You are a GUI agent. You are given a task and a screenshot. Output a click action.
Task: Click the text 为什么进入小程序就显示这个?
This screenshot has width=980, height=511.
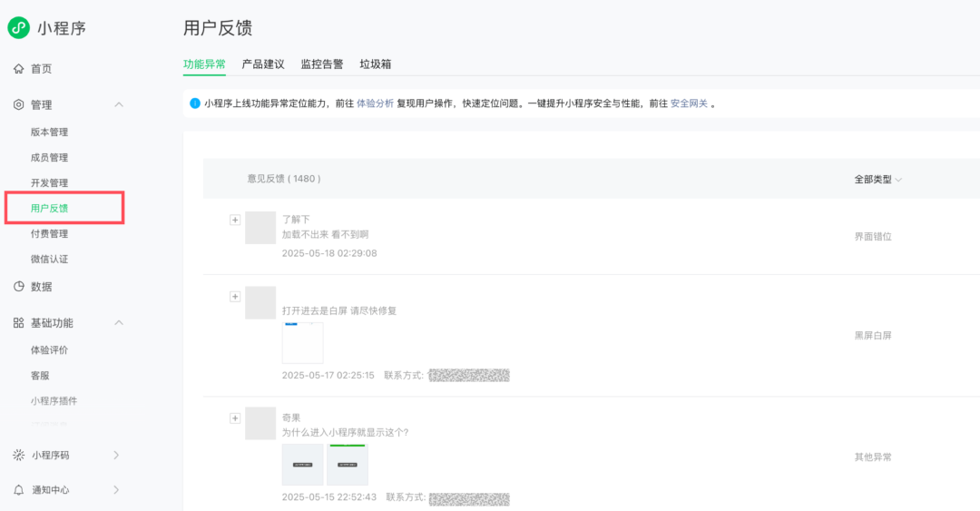click(x=345, y=432)
